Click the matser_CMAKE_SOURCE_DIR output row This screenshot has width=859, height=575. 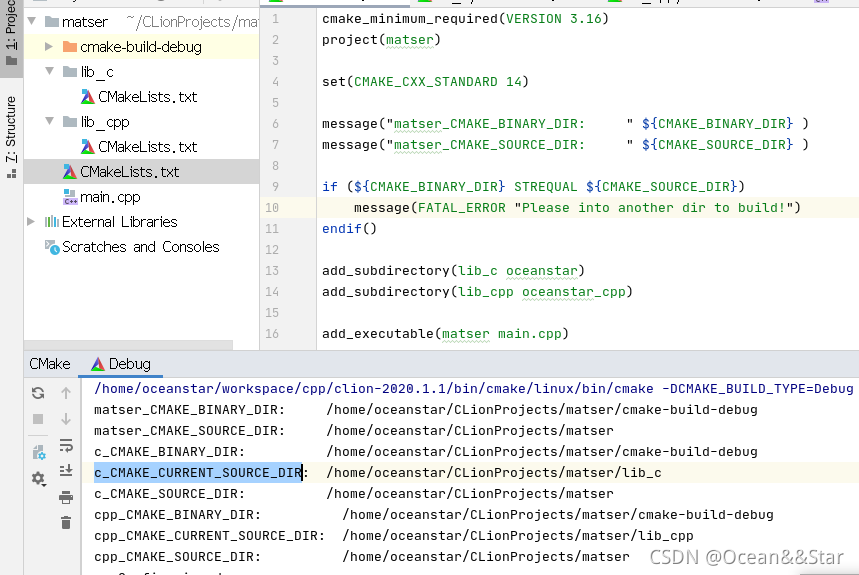(x=354, y=431)
